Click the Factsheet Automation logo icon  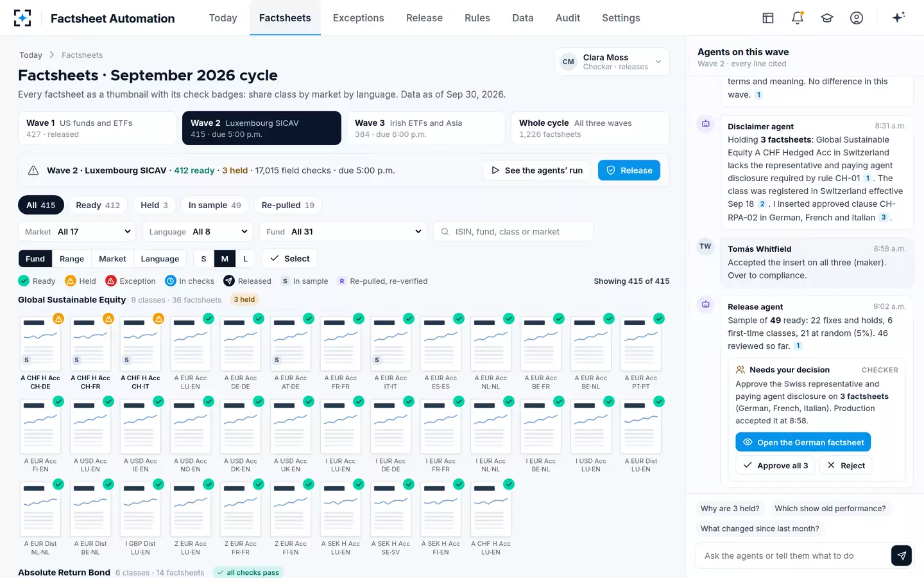22,18
